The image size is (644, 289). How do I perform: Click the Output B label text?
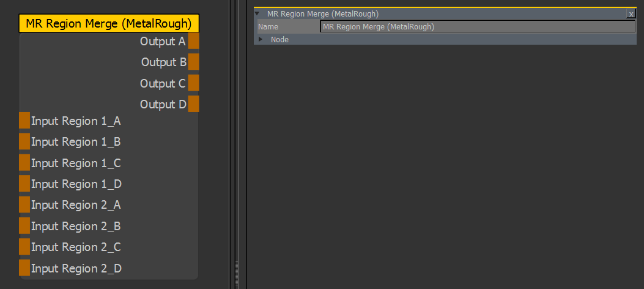coord(164,62)
